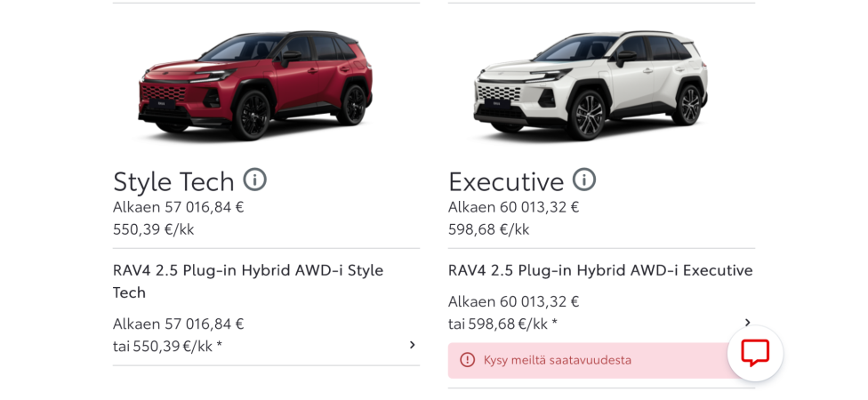
Task: Click the alert icon in availability notice
Action: click(x=467, y=360)
